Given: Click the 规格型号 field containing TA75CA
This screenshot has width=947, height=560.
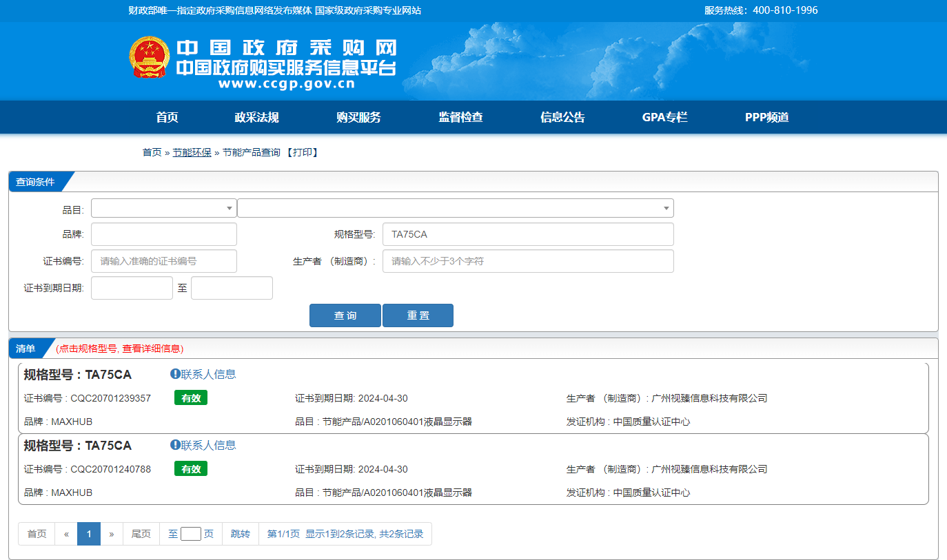Looking at the screenshot, I should click(x=527, y=234).
